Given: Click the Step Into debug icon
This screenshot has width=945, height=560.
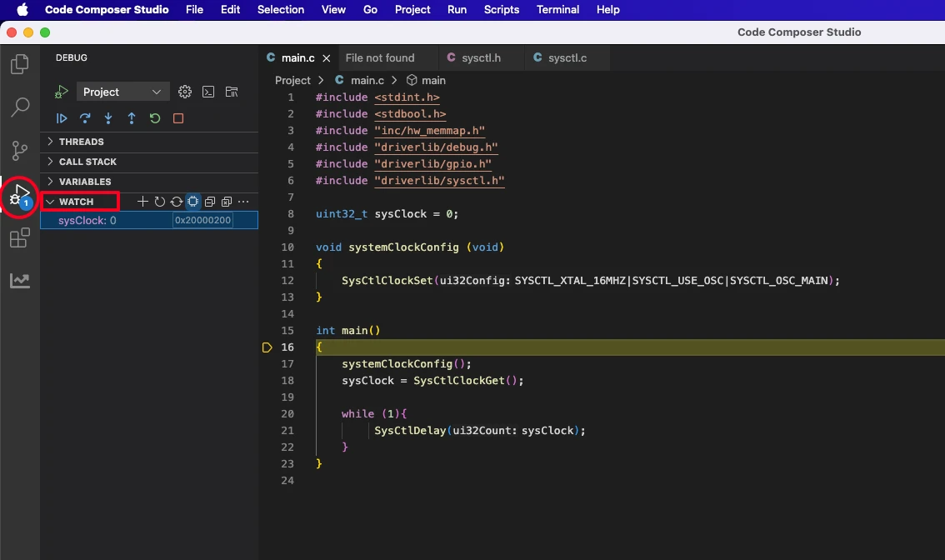Looking at the screenshot, I should point(108,118).
